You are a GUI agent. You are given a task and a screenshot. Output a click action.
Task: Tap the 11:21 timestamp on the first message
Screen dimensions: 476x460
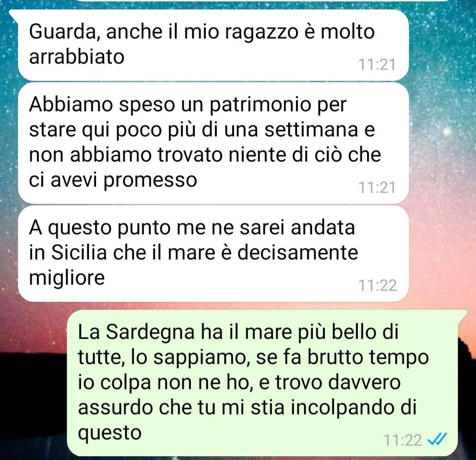(x=377, y=64)
